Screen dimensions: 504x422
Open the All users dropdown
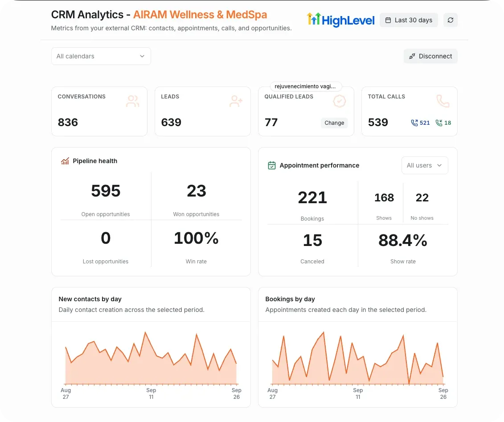[x=425, y=165]
